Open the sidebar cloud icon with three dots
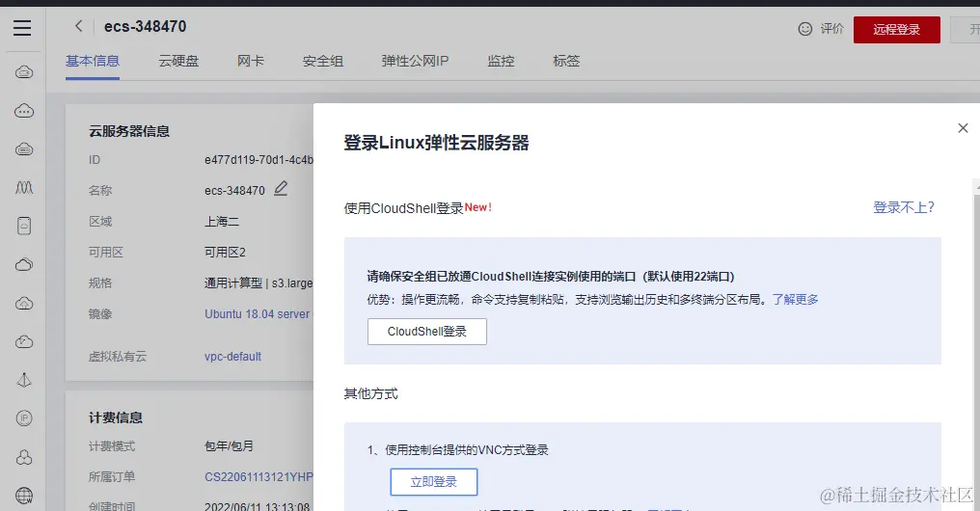 coord(24,111)
